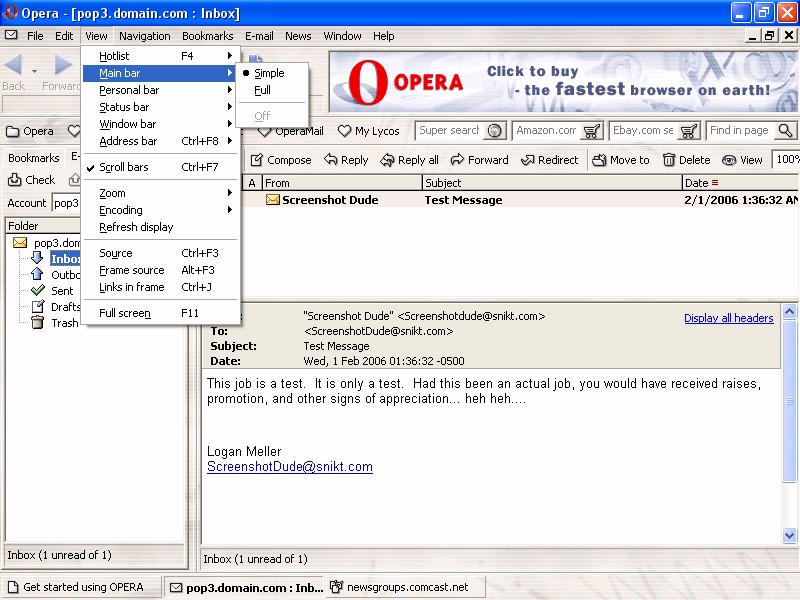Select the Full main bar option

click(x=262, y=90)
